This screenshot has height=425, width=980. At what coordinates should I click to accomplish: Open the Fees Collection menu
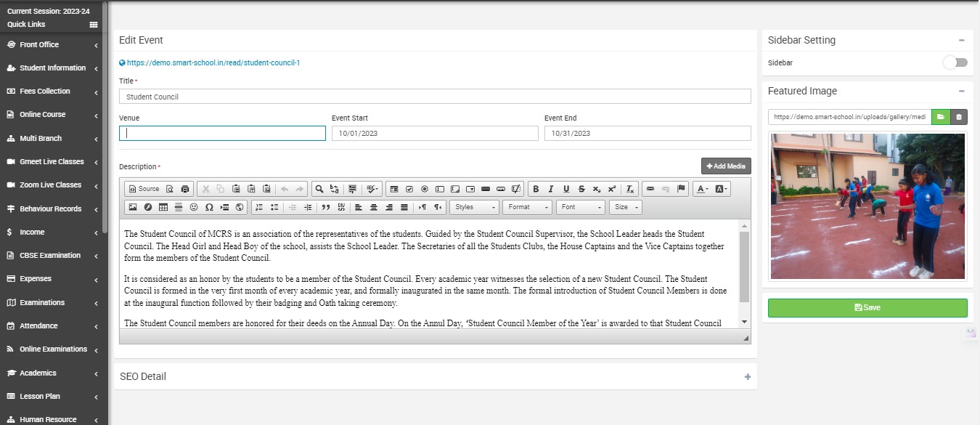pos(45,91)
